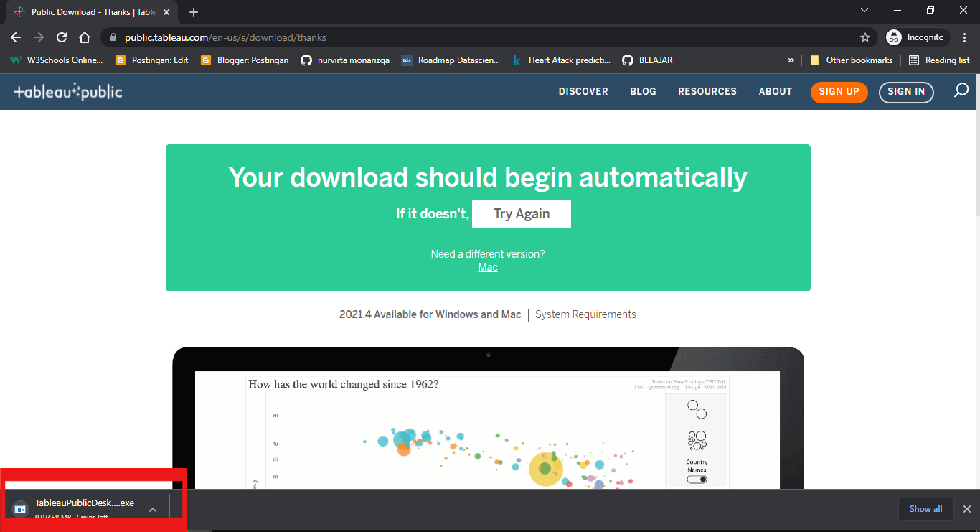
Task: Open a new tab with plus icon
Action: (x=194, y=12)
